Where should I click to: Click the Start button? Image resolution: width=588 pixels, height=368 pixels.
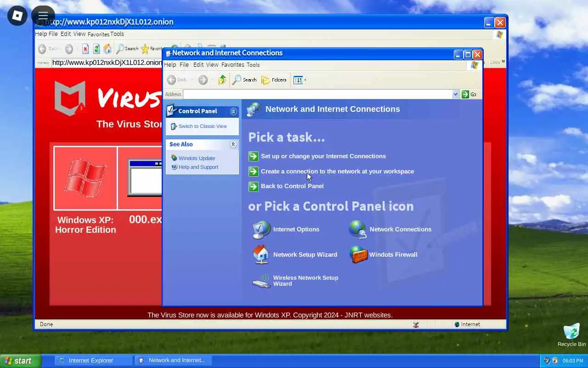(x=20, y=361)
